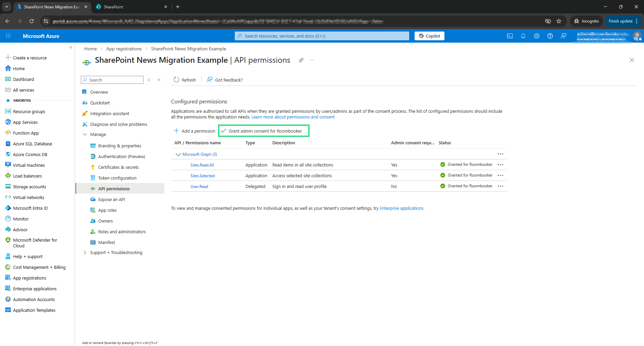Open portal settings gear icon
The height and width of the screenshot is (346, 644).
(536, 36)
